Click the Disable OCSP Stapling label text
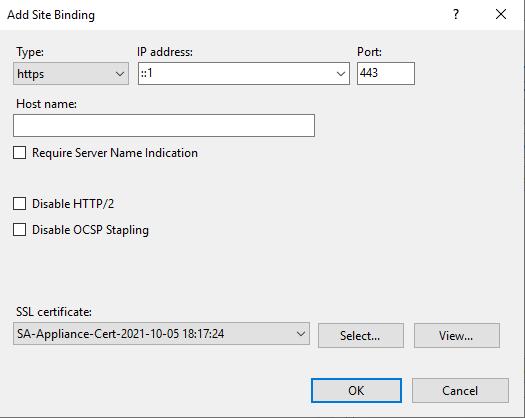The image size is (525, 418). coord(90,230)
